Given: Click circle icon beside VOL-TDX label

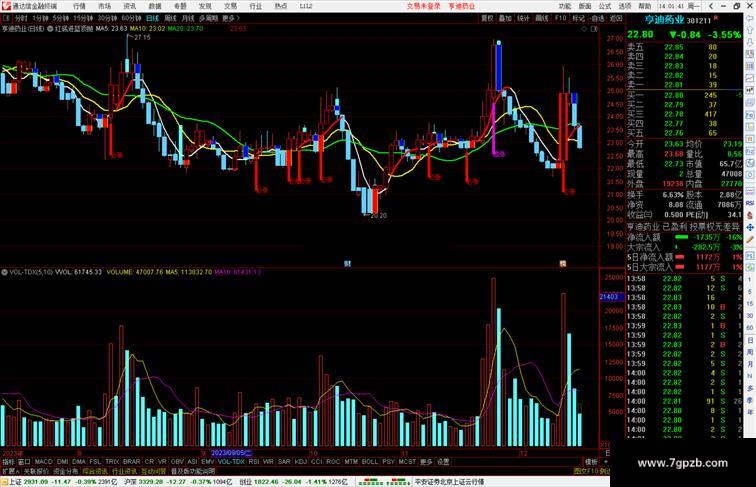Looking at the screenshot, I should (x=4, y=272).
